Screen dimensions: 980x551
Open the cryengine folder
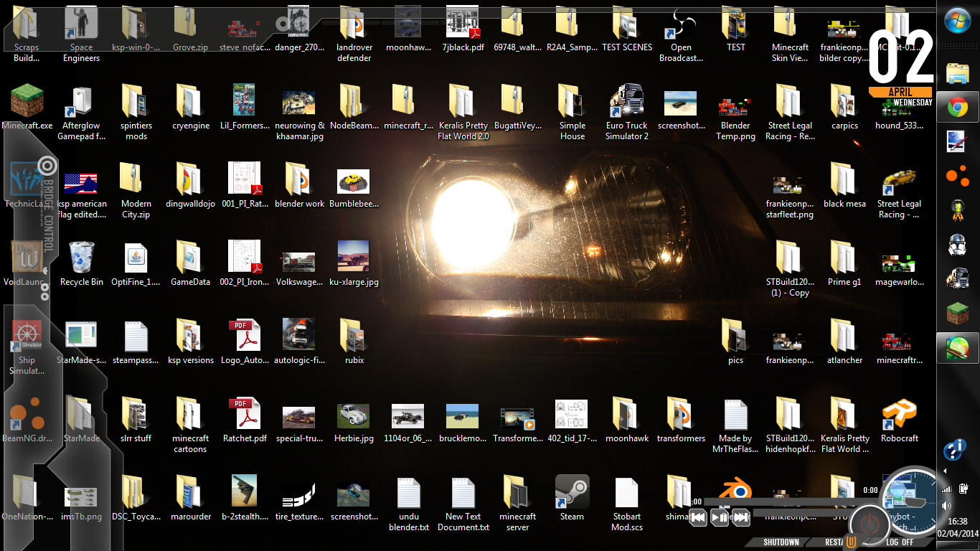click(x=190, y=108)
